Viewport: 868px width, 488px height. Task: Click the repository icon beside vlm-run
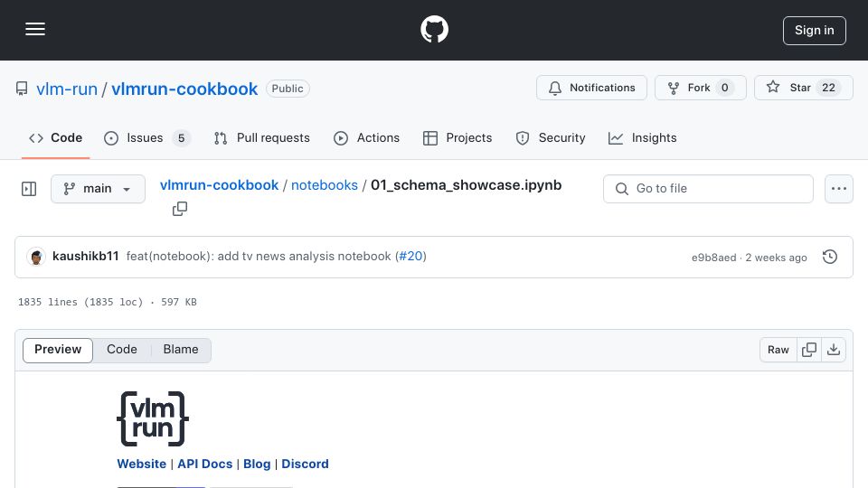pyautogui.click(x=22, y=89)
